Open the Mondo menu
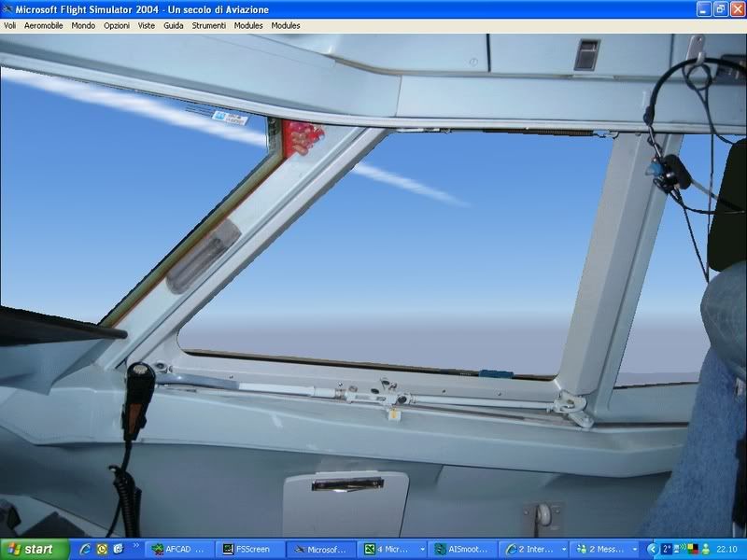Viewport: 747px width, 560px height. click(83, 26)
